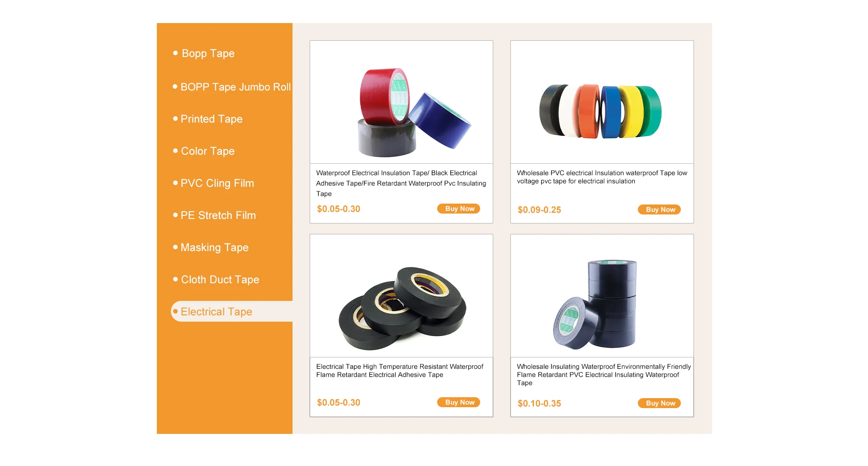Click Buy Now on the $0.09-0.25 product
868x466 pixels.
[x=659, y=209]
